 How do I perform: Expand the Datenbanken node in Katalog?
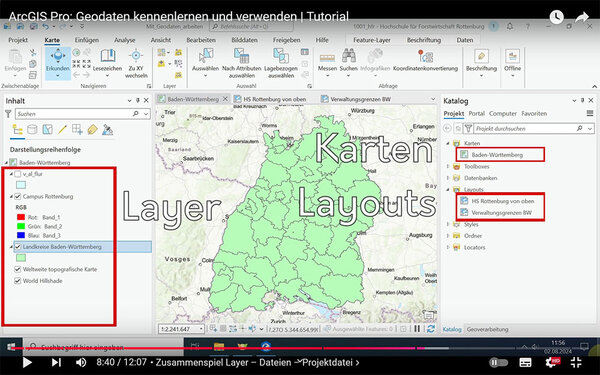click(448, 178)
